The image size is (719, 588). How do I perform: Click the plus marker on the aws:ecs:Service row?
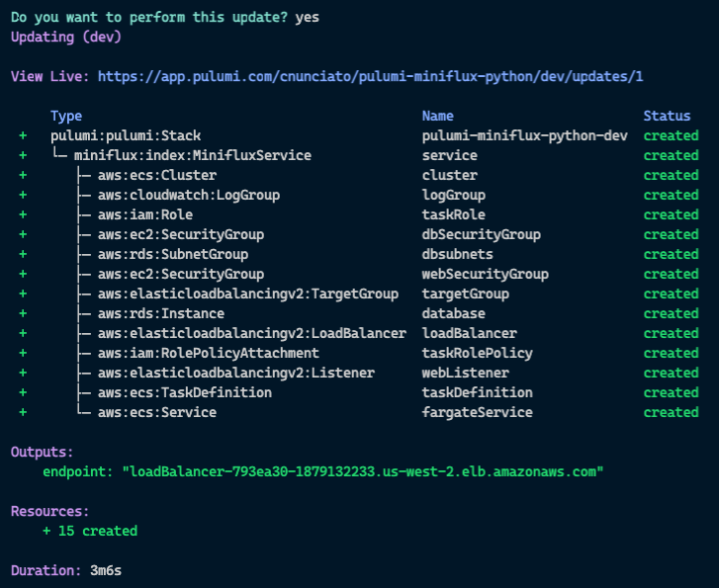(x=22, y=412)
